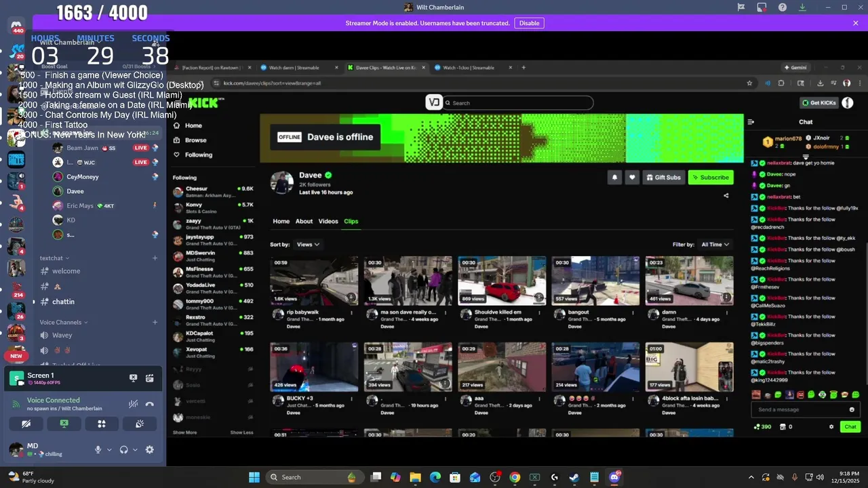
Task: Click the green Discord update download icon
Action: [803, 7]
